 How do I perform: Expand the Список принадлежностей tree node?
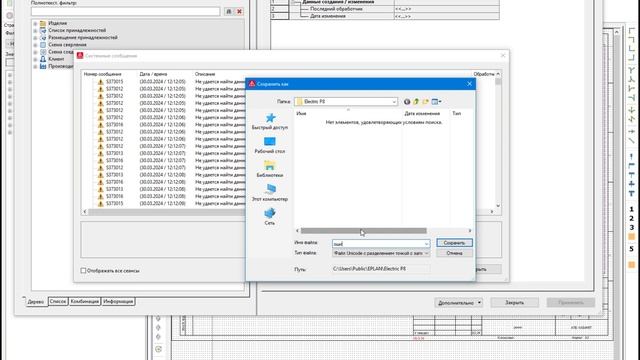[x=35, y=31]
